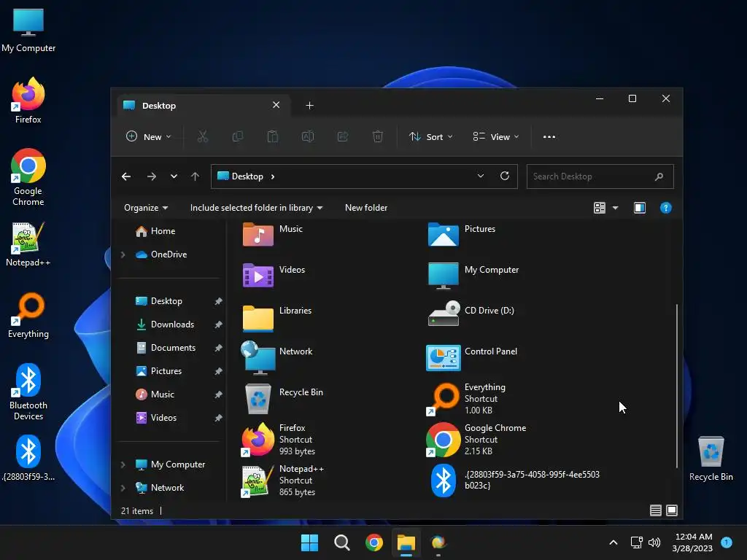
Task: Expand Network tree node in sidebar
Action: coord(123,488)
